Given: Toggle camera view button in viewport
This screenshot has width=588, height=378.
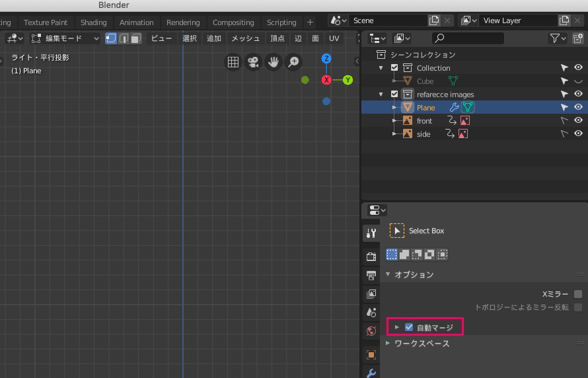Looking at the screenshot, I should pos(254,62).
